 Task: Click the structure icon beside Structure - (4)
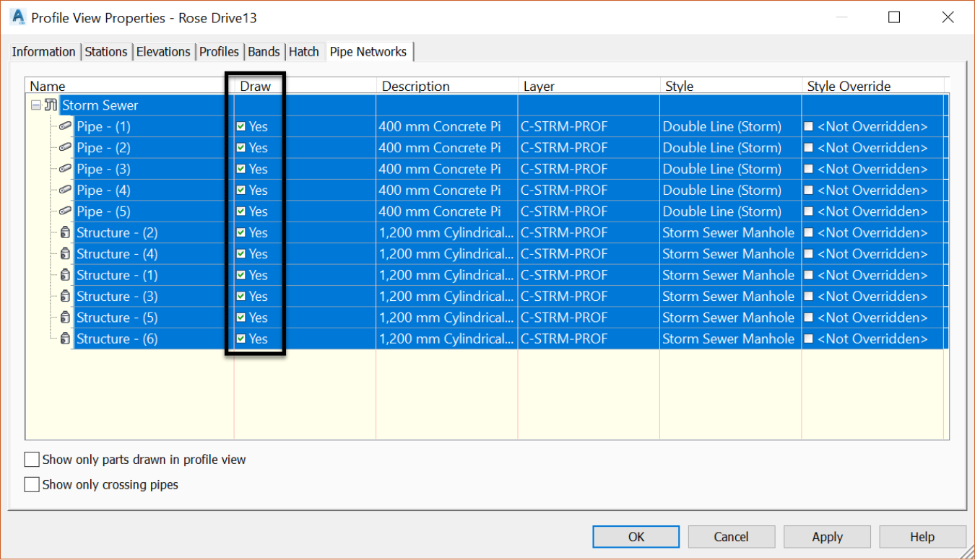click(65, 254)
